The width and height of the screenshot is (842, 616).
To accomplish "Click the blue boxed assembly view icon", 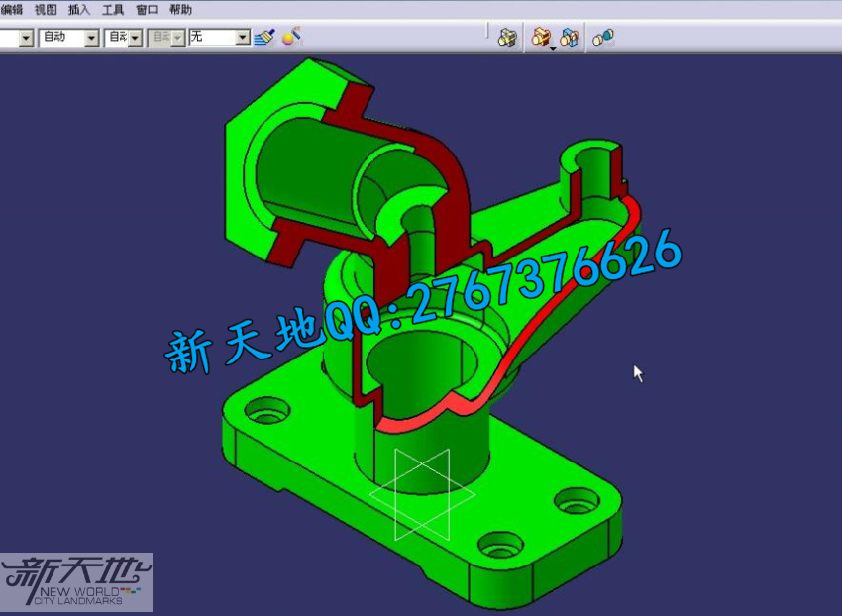I will pos(570,37).
